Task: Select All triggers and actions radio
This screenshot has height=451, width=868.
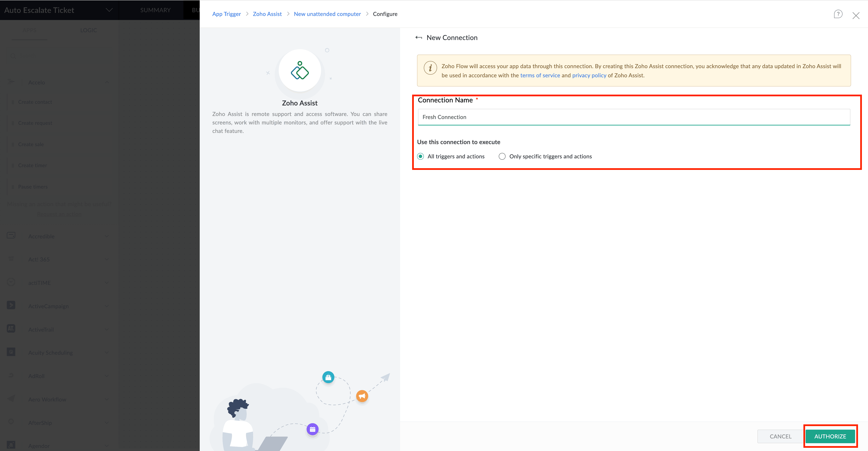Action: (x=420, y=156)
